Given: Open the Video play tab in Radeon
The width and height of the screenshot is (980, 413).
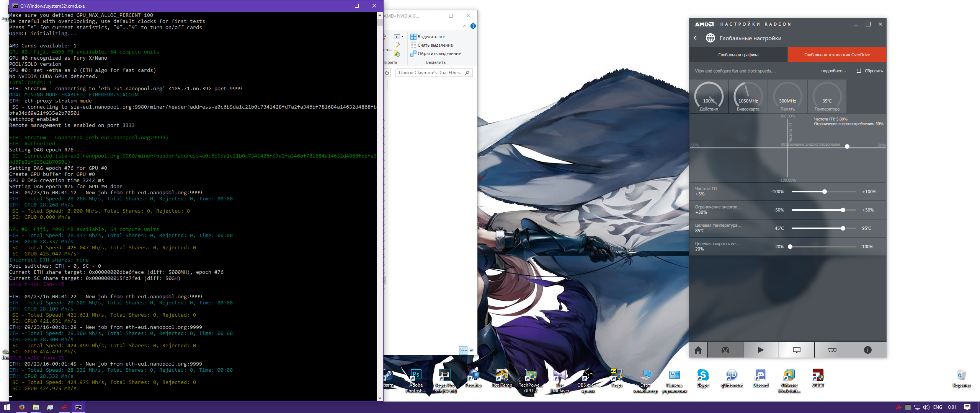Looking at the screenshot, I should click(761, 350).
